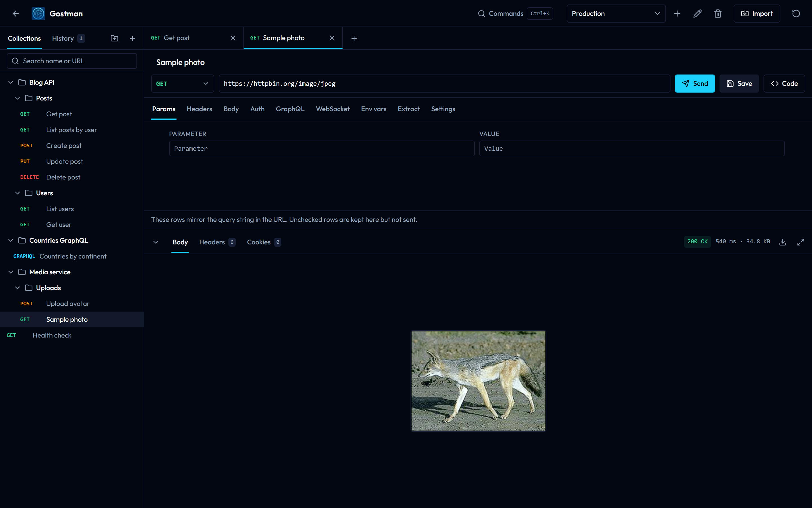Open response Cookies tab
The height and width of the screenshot is (508, 812).
[x=264, y=242]
